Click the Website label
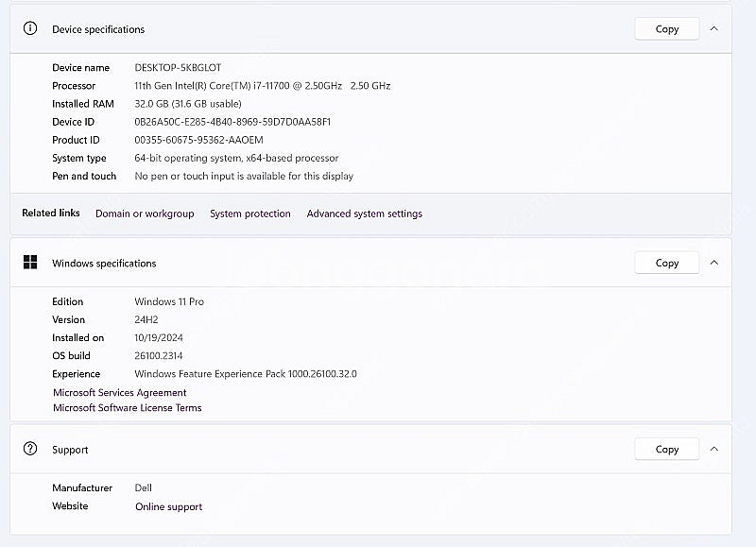The width and height of the screenshot is (756, 547). pyautogui.click(x=70, y=506)
